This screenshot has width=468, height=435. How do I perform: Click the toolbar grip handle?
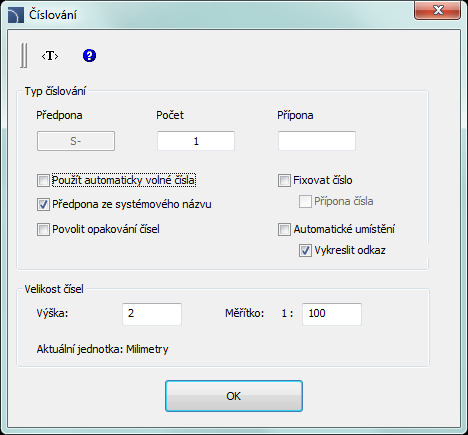point(24,55)
